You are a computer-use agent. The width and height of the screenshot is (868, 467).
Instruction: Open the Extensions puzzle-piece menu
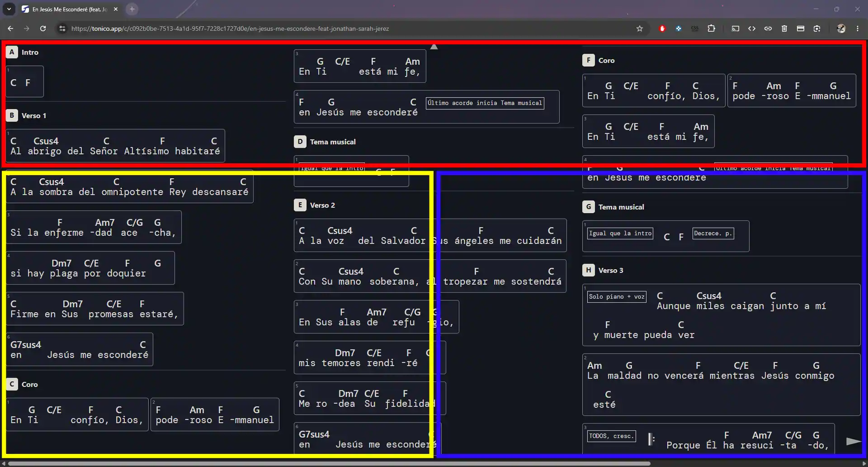pyautogui.click(x=711, y=29)
